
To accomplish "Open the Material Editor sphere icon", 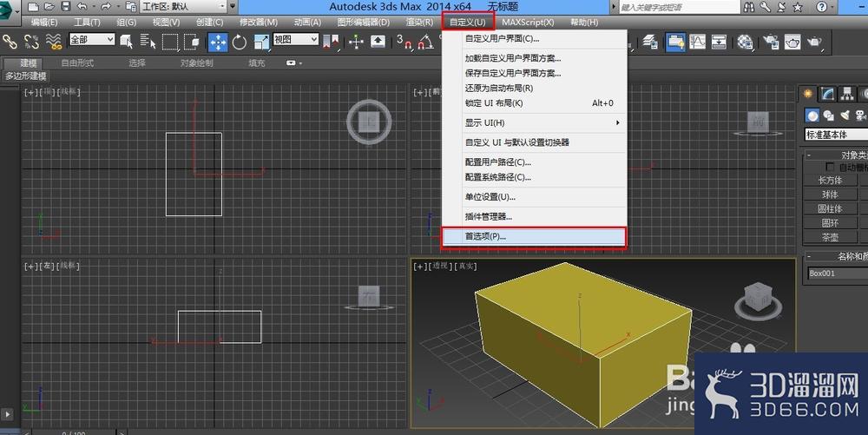I will (745, 42).
